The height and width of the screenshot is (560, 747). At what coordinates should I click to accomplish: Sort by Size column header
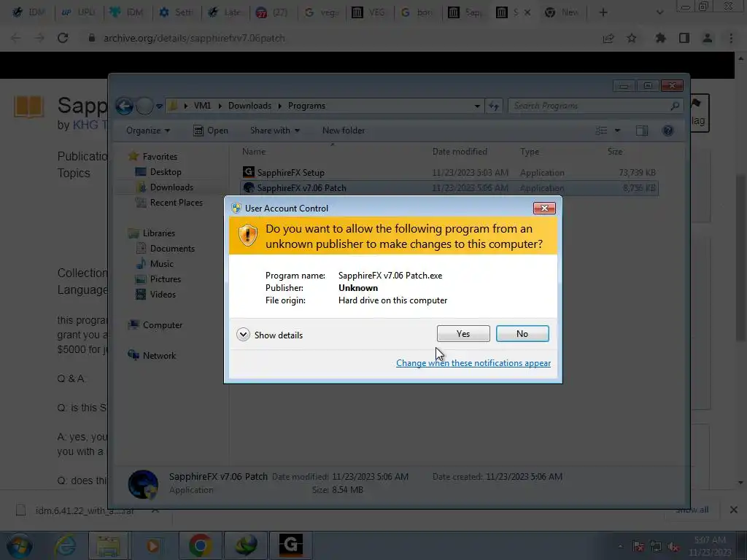click(x=614, y=152)
